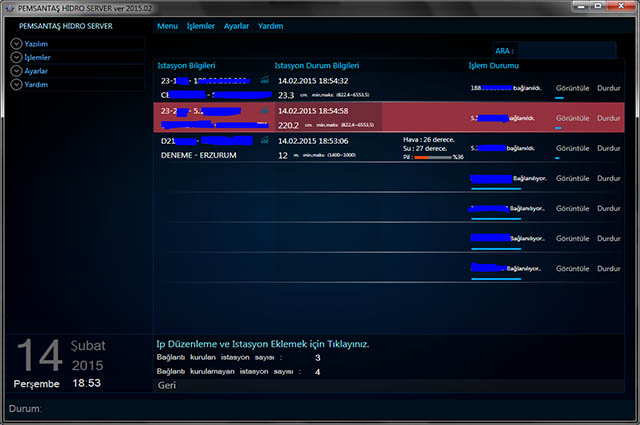Image resolution: width=640 pixels, height=425 pixels.
Task: Expand the Yardım sidebar section
Action: click(x=16, y=84)
